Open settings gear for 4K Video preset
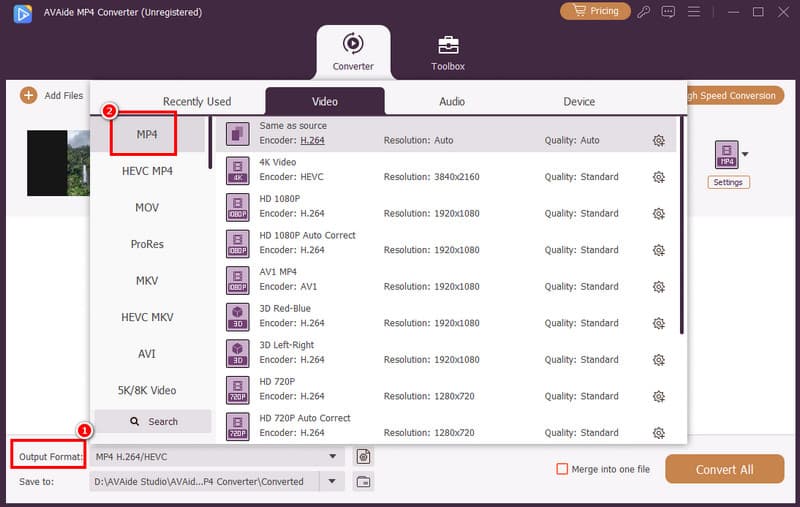Image resolution: width=800 pixels, height=507 pixels. (658, 177)
